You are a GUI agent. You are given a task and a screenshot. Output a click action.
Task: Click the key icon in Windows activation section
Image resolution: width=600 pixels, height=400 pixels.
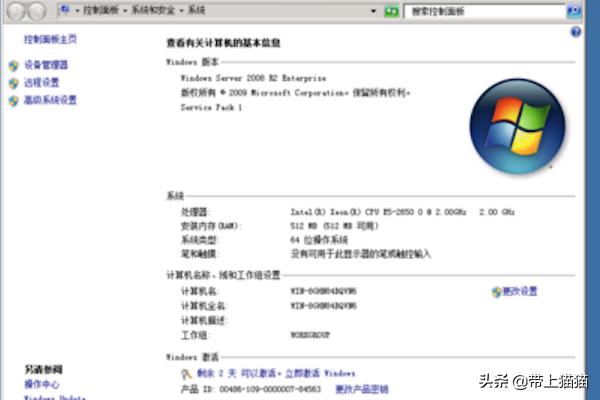tap(172, 373)
